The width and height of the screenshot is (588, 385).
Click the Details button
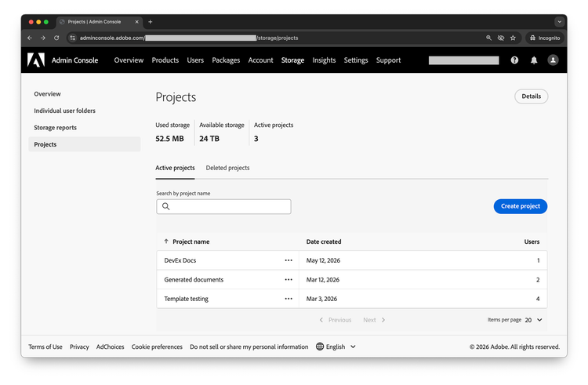click(x=531, y=96)
